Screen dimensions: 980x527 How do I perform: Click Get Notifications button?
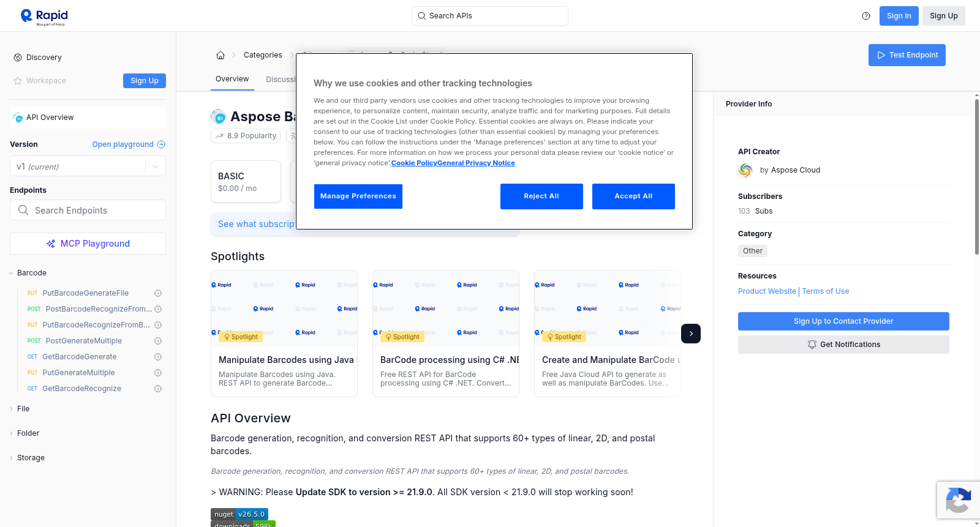pos(843,345)
